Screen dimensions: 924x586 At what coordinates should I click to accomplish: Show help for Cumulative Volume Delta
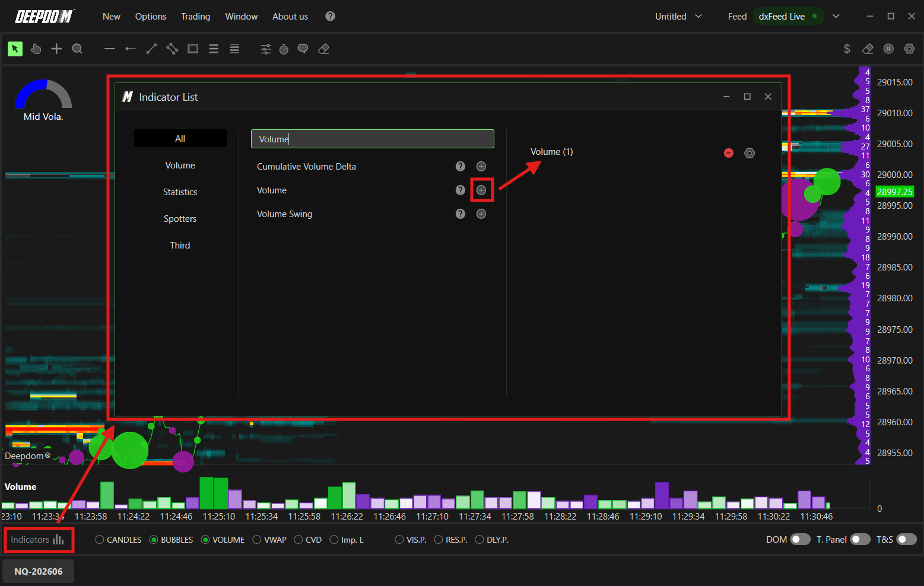pyautogui.click(x=460, y=167)
